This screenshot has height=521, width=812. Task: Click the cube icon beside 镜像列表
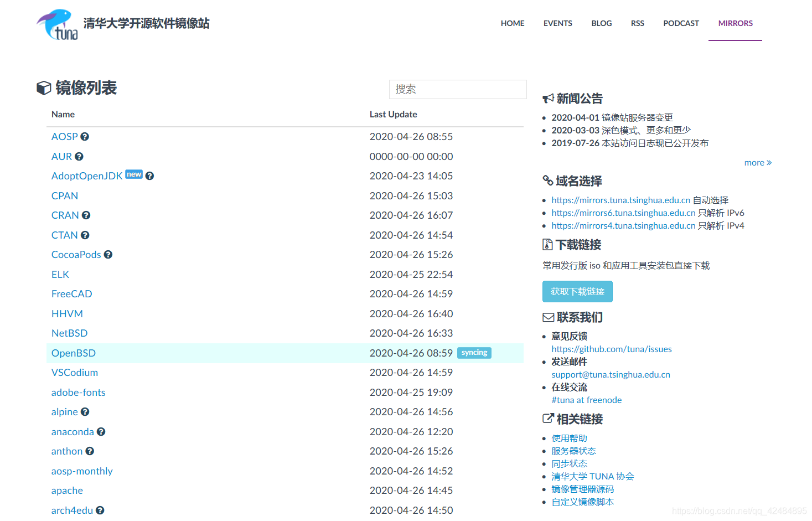44,88
